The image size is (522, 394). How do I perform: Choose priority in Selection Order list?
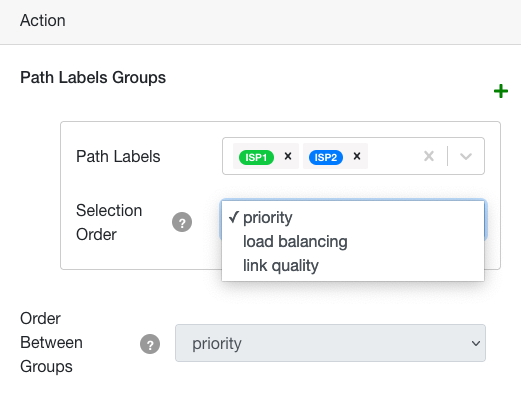pos(353,218)
